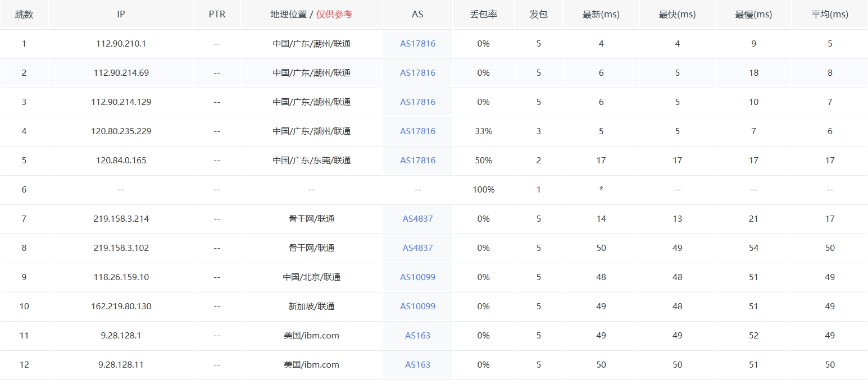Click 美国/ibm.com in the 9.28.128.11 row
This screenshot has height=380, width=868.
pyautogui.click(x=311, y=364)
